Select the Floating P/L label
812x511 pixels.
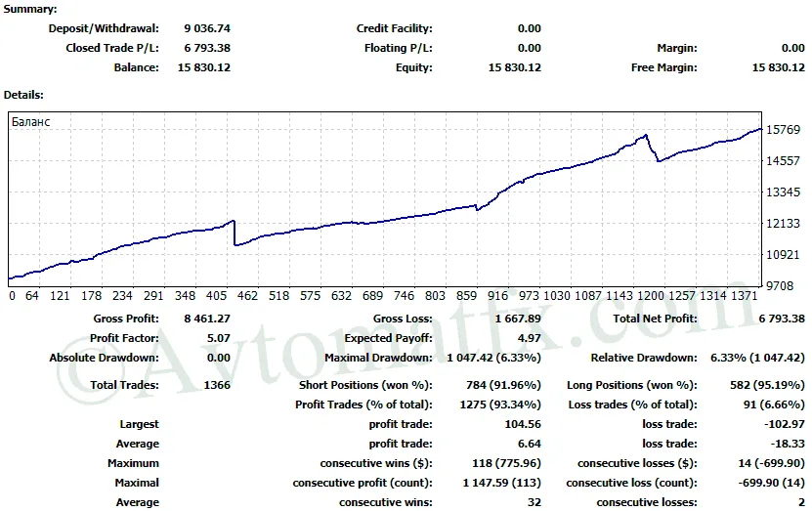point(399,48)
